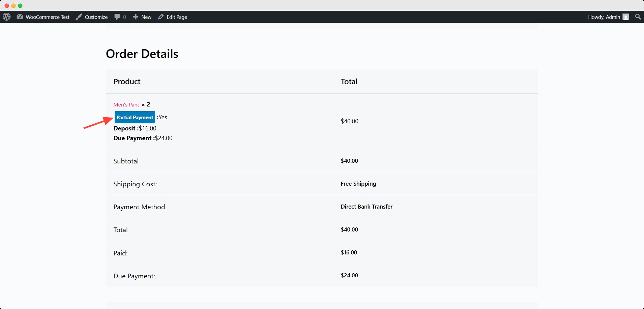Click the plus icon beside New
Screen dimensions: 644x309
point(136,17)
